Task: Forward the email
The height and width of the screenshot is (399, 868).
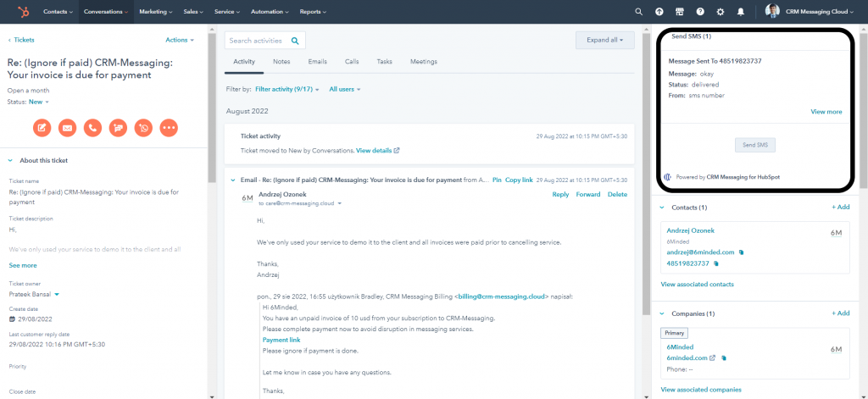Action: click(x=588, y=194)
